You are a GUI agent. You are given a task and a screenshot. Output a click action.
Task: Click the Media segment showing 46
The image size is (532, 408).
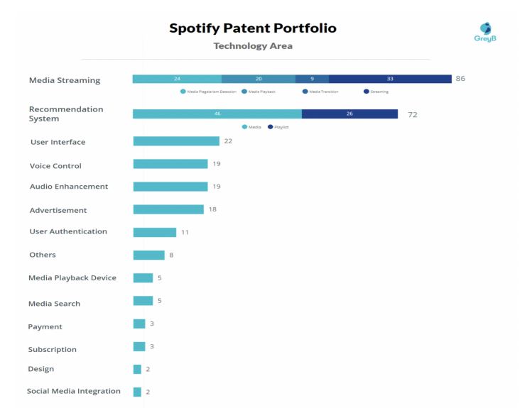[x=217, y=114]
